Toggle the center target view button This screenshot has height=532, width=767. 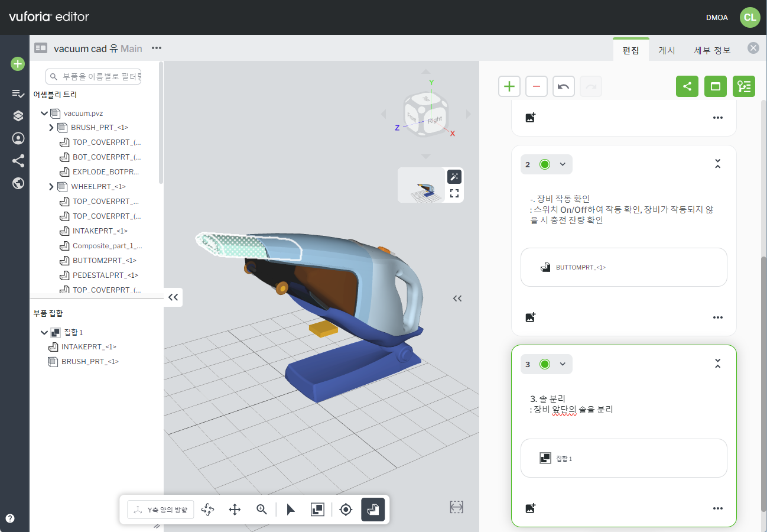click(x=346, y=510)
